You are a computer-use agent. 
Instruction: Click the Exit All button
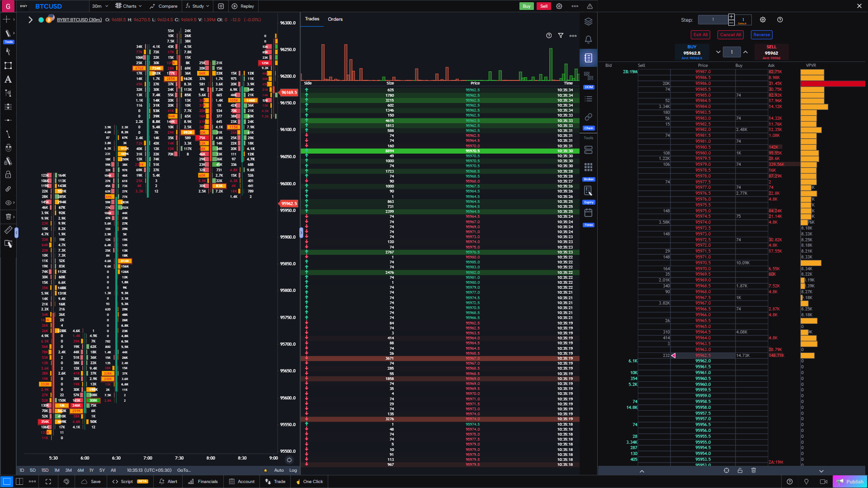tap(700, 35)
